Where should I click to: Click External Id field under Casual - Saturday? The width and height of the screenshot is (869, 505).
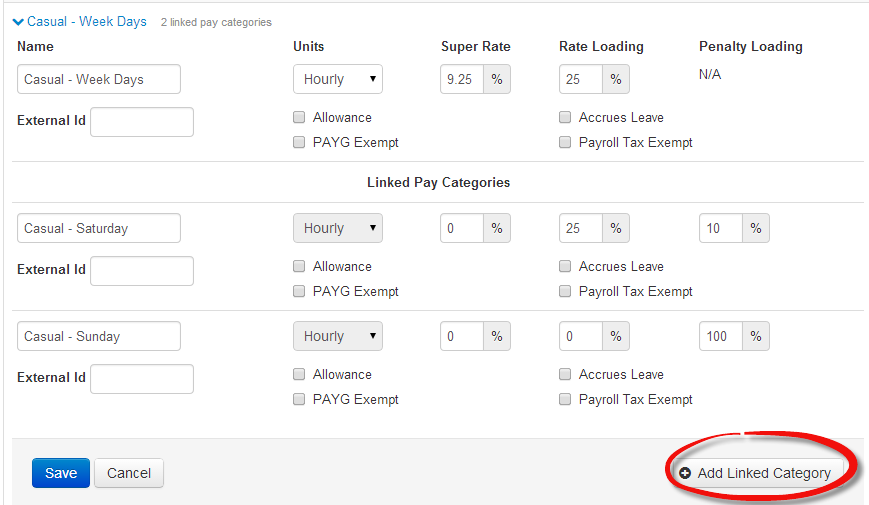coord(141,270)
